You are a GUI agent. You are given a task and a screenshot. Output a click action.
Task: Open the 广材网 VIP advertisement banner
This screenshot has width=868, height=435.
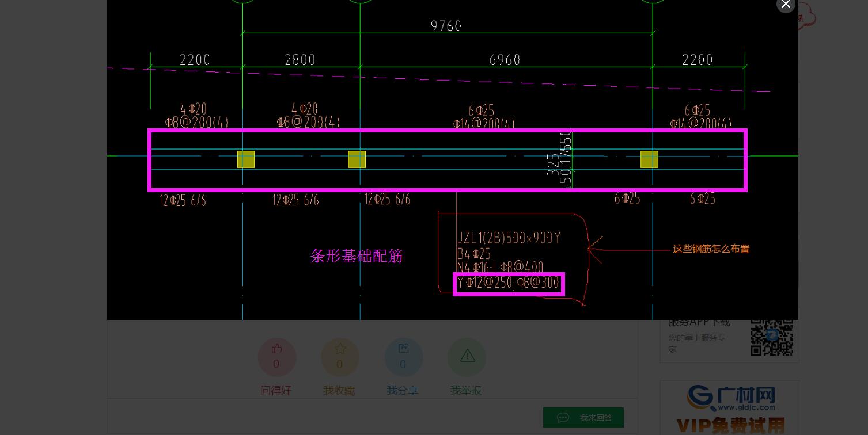(x=730, y=407)
